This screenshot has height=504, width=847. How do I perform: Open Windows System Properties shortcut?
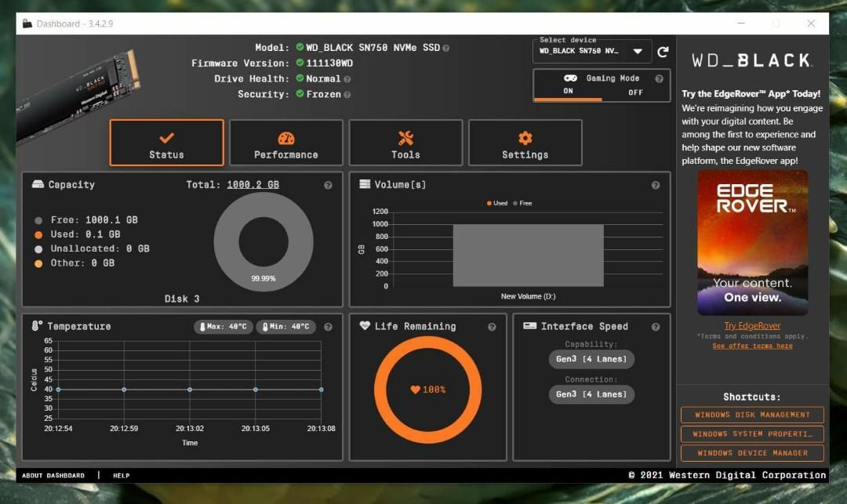(752, 434)
